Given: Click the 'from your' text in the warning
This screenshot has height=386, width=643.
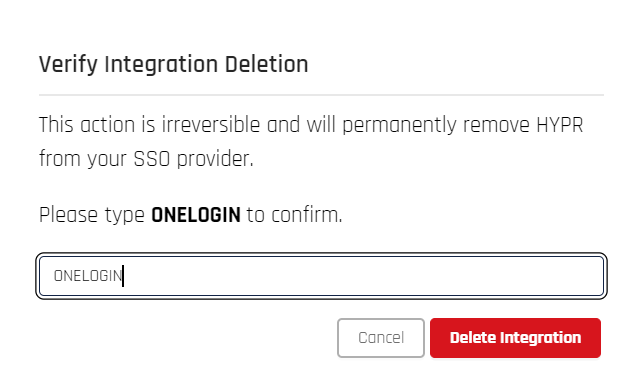Looking at the screenshot, I should tap(83, 159).
